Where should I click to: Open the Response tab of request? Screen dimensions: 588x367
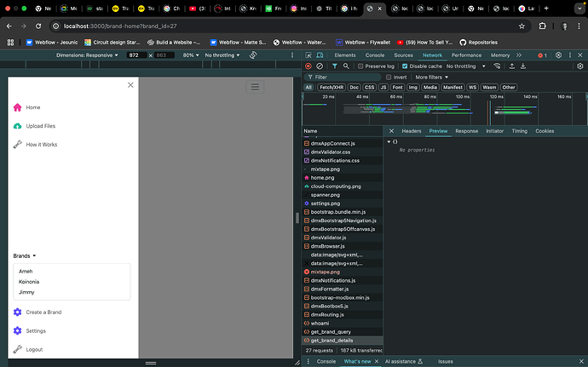point(466,131)
